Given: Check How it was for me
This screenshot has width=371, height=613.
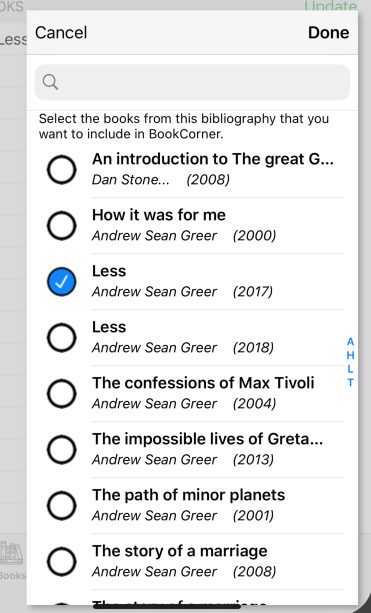Looking at the screenshot, I should click(61, 226).
